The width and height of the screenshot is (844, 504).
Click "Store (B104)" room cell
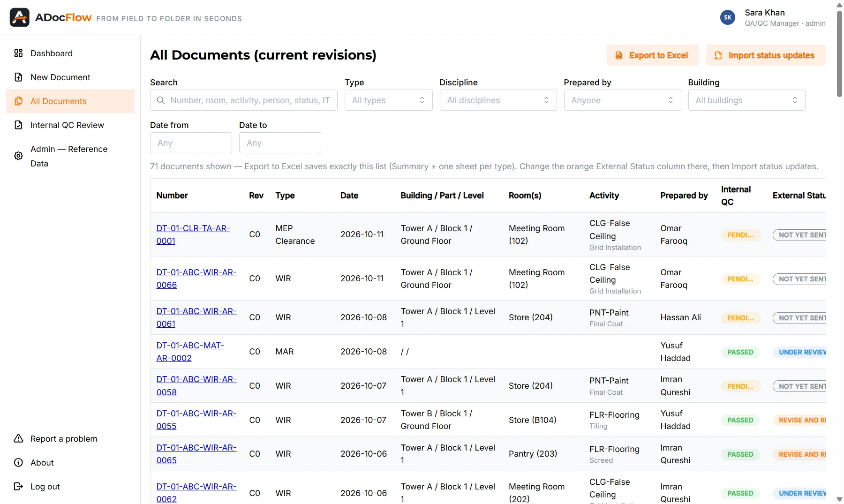pyautogui.click(x=532, y=420)
